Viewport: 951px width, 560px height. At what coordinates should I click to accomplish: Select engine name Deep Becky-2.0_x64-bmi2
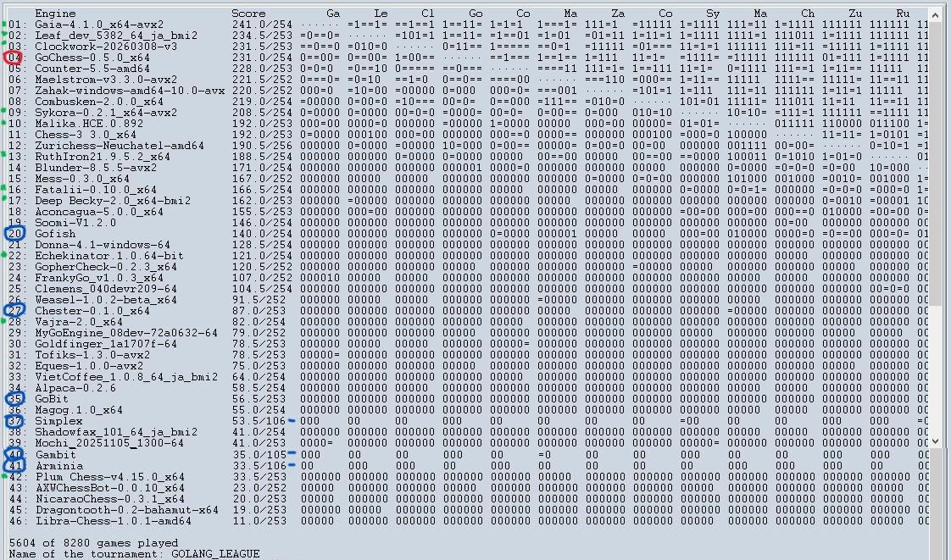(x=113, y=201)
